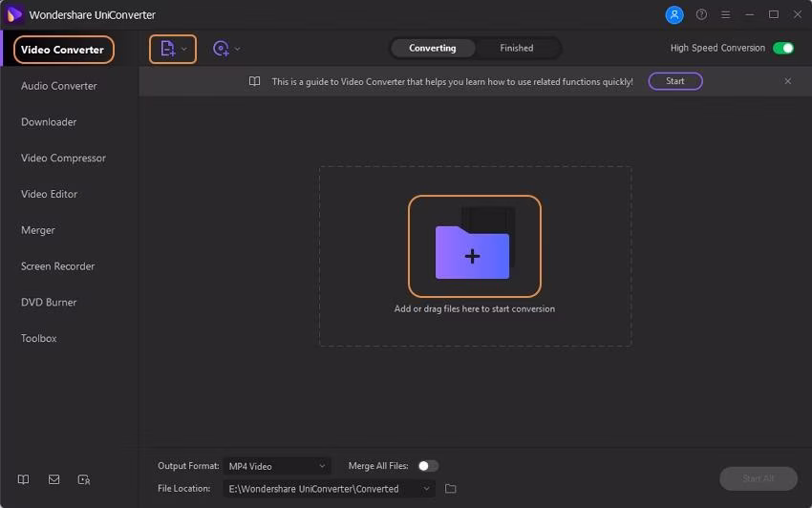812x508 pixels.
Task: Expand the Add Files dropdown arrow
Action: point(183,50)
